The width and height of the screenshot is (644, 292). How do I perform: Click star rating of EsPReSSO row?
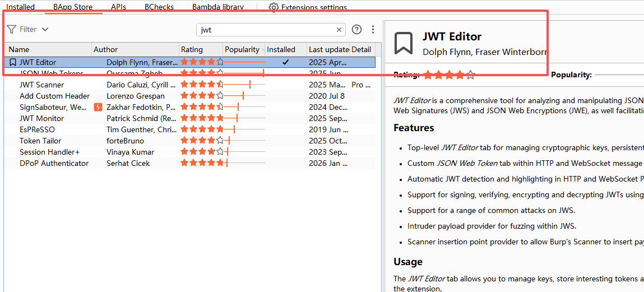(x=202, y=130)
